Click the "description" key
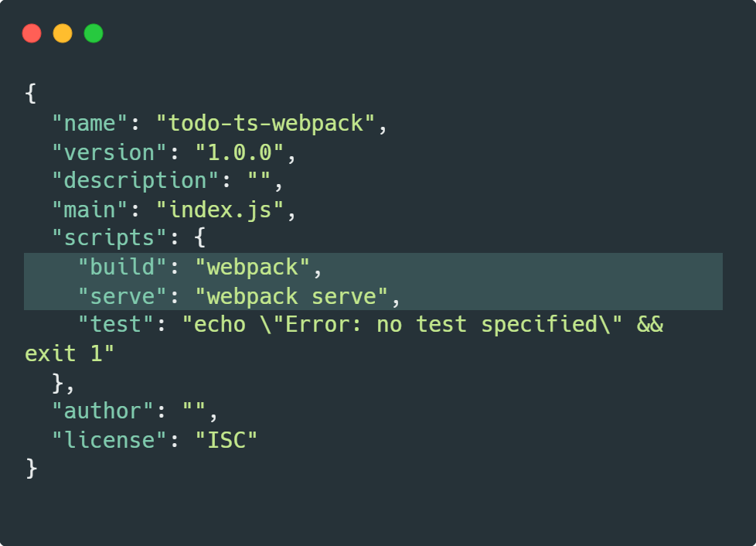The width and height of the screenshot is (756, 546). 135,181
